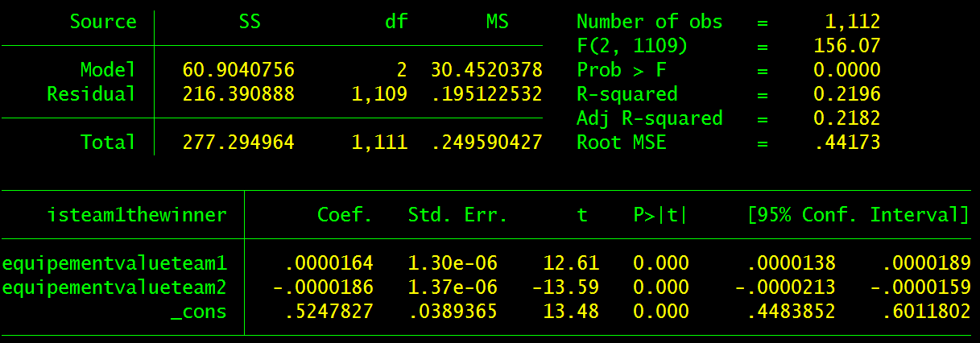The width and height of the screenshot is (980, 343).
Task: Click the Model row label
Action: (108, 70)
